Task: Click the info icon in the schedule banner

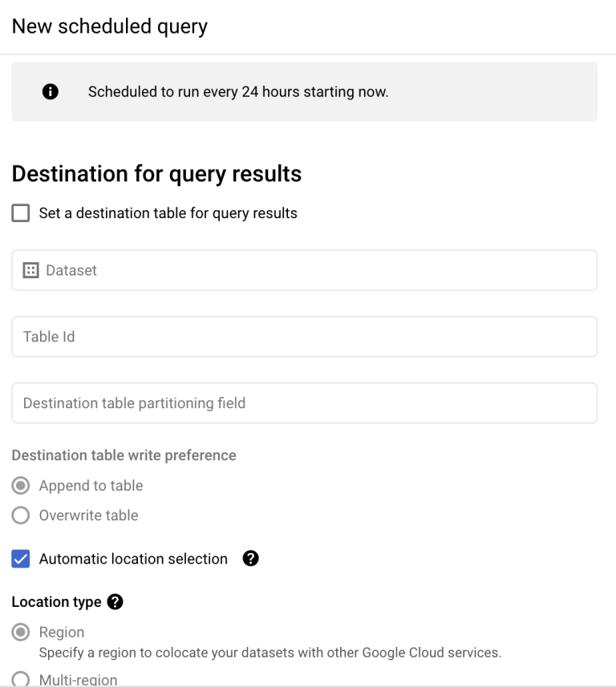Action: click(50, 92)
